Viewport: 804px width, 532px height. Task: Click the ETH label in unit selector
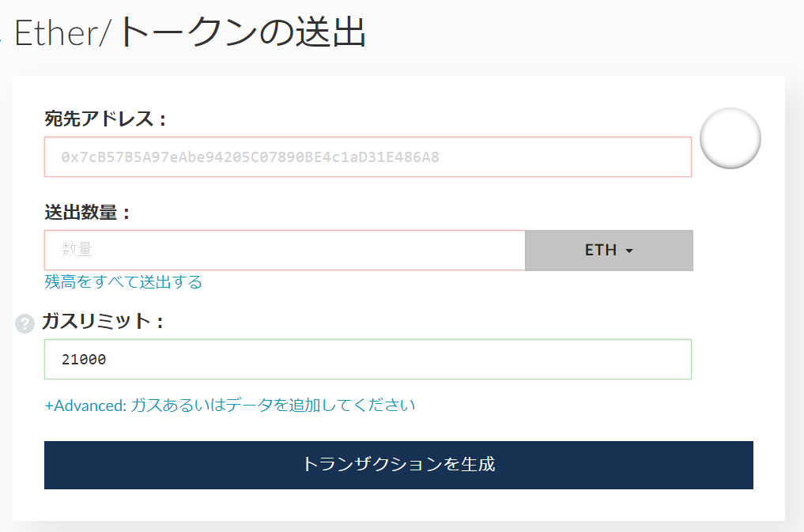pyautogui.click(x=600, y=251)
